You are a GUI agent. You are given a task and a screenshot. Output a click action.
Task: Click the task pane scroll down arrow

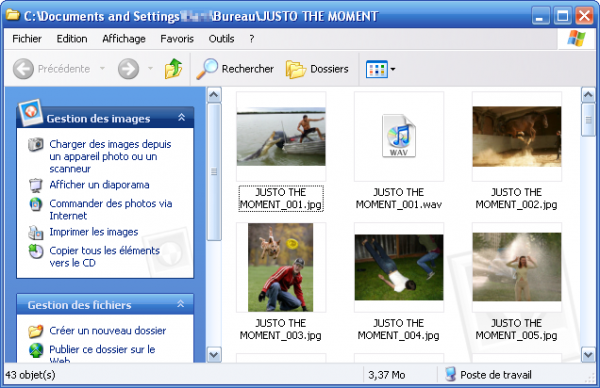pos(214,355)
